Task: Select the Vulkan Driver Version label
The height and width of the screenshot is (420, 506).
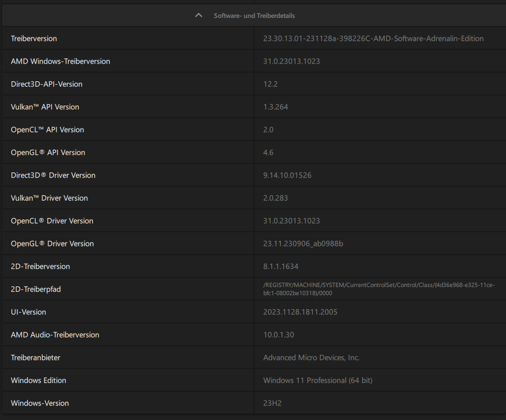Action: [49, 198]
